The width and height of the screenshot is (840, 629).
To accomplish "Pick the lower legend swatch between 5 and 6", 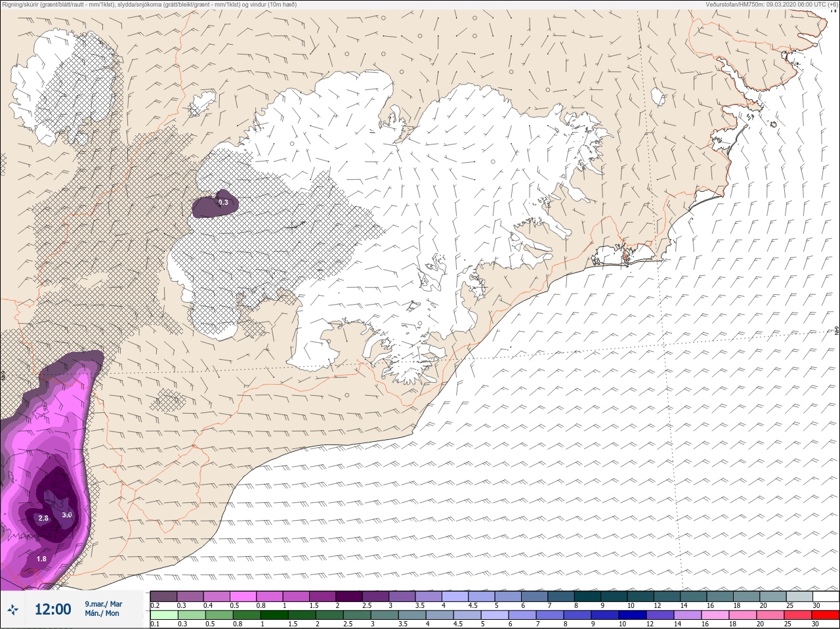I will (x=495, y=615).
